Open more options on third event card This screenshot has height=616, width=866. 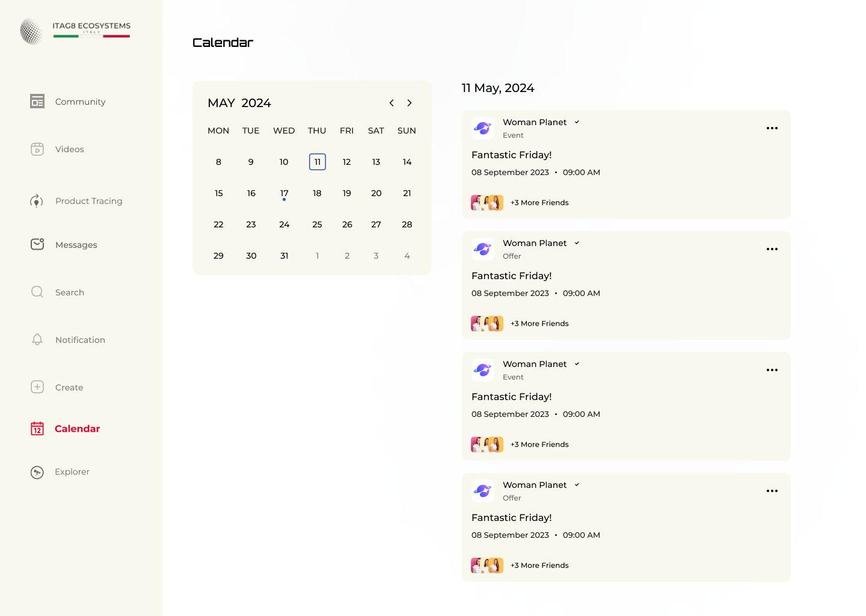(772, 370)
